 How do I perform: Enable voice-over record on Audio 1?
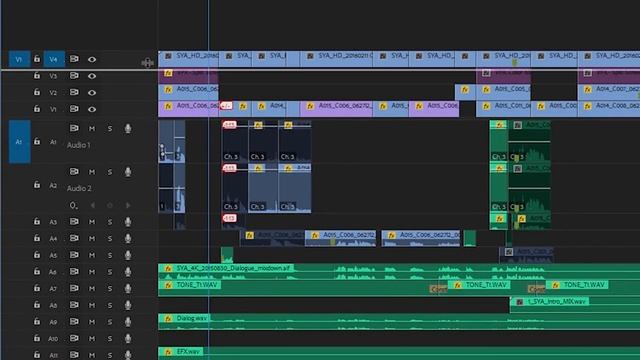[x=128, y=129]
